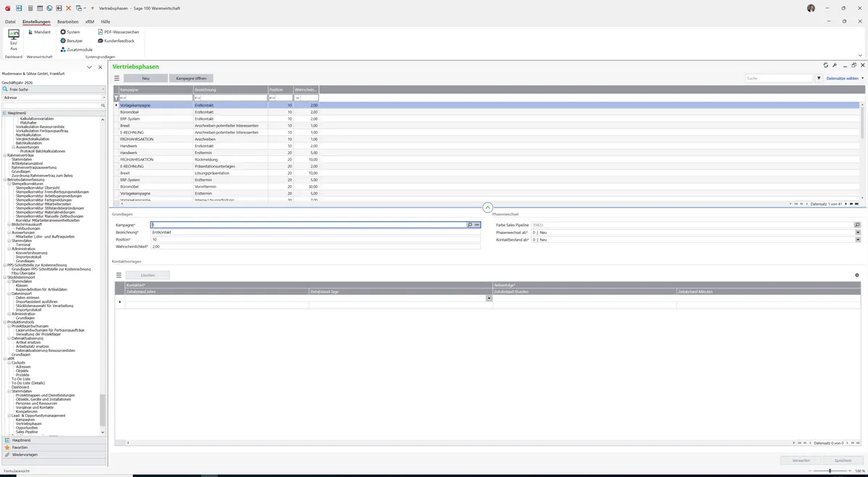Viewport: 868px width, 477px height.
Task: Open the Kontaktvorlagen hamburger menu
Action: pos(119,275)
